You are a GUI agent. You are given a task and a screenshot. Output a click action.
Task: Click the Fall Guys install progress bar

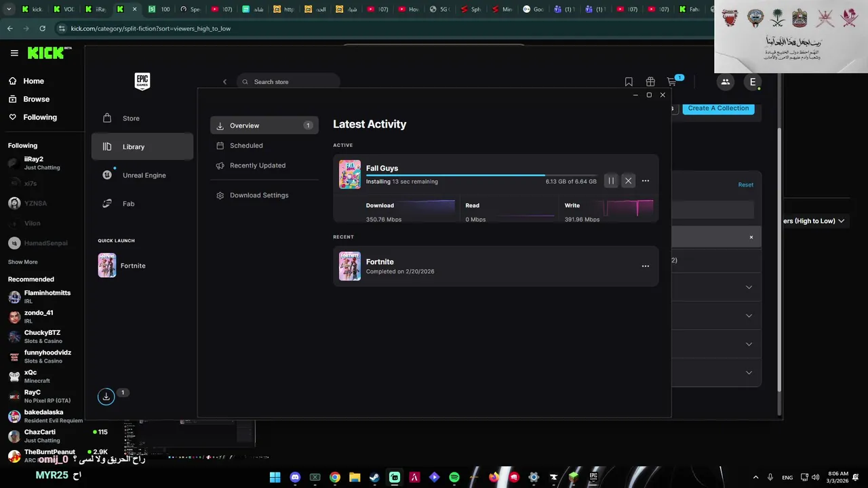click(x=481, y=175)
